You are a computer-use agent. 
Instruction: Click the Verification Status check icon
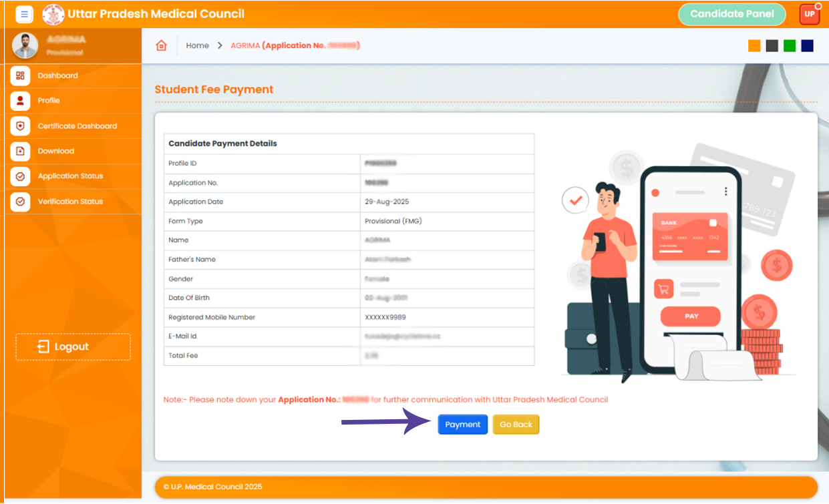click(x=20, y=202)
